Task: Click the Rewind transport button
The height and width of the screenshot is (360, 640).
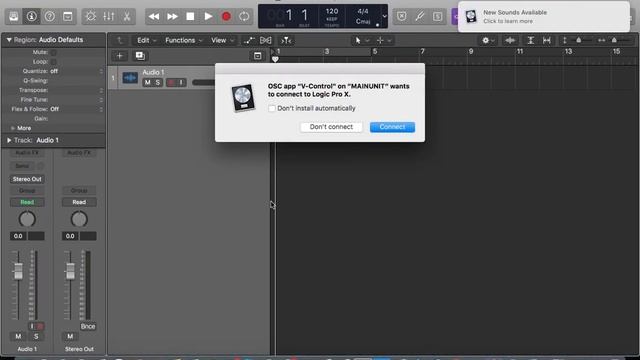Action: pos(154,16)
